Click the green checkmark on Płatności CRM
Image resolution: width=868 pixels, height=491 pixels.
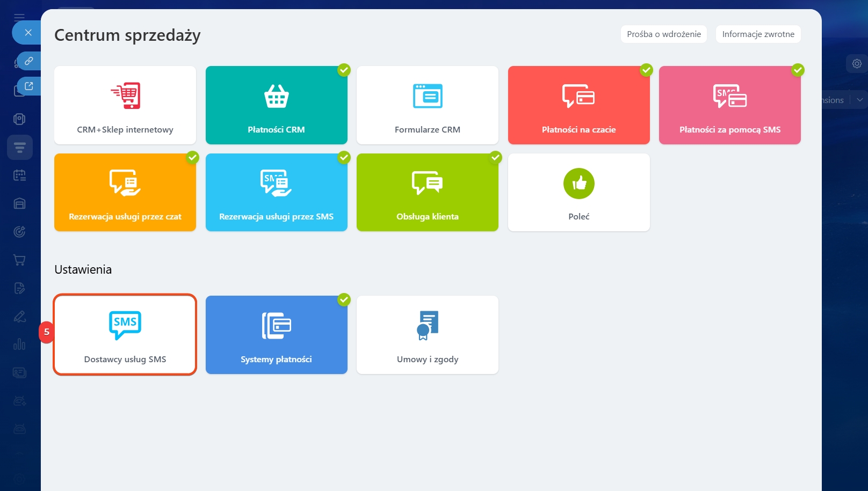[344, 70]
